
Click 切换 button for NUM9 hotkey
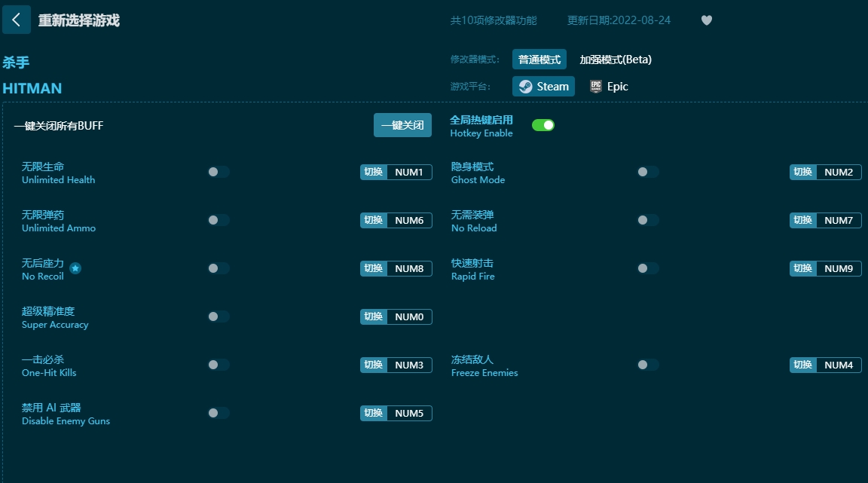pyautogui.click(x=803, y=269)
